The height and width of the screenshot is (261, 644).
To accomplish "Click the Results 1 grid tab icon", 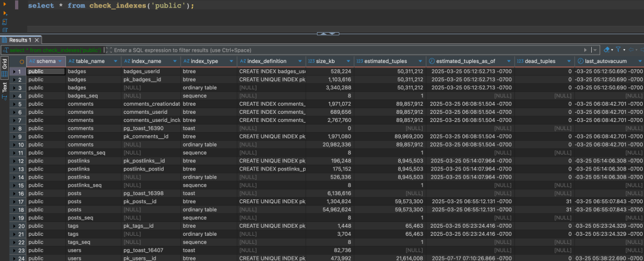I will tap(4, 40).
